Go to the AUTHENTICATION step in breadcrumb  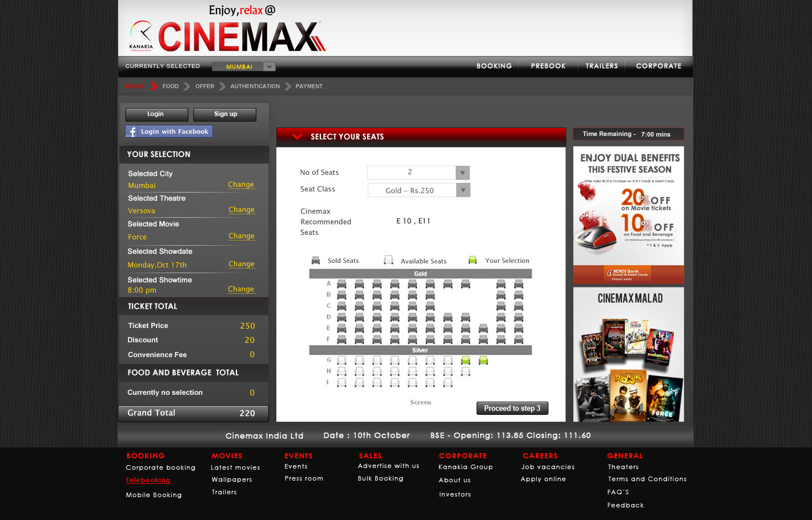(255, 86)
